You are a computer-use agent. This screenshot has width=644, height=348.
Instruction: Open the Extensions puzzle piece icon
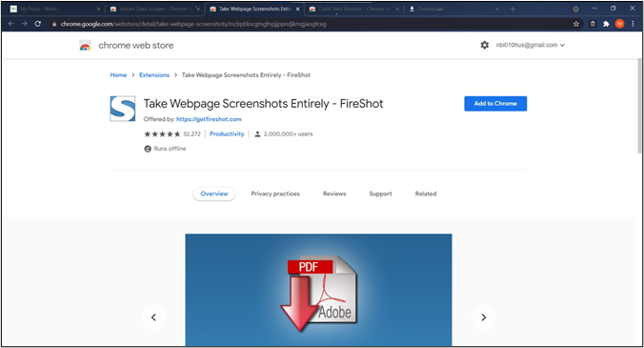pos(606,24)
